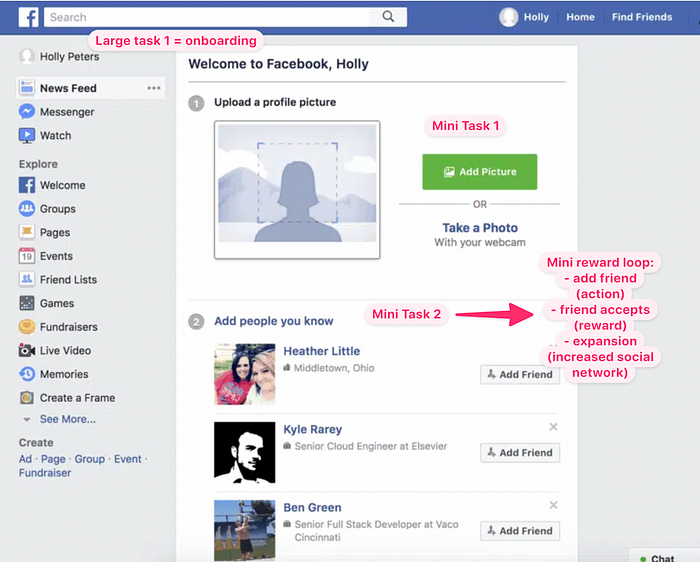
Task: Click Holly's avatar in top bar
Action: tap(508, 17)
